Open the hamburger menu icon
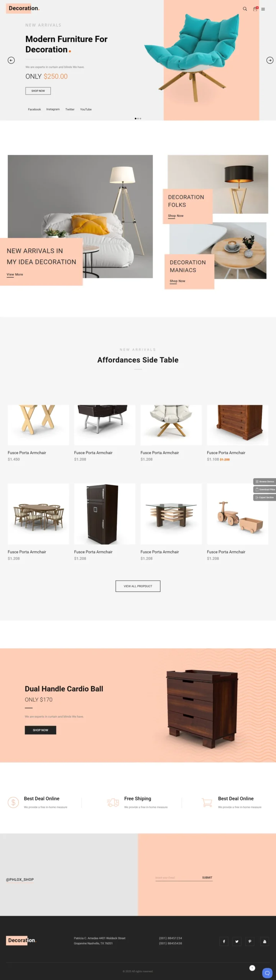The width and height of the screenshot is (276, 980). click(x=263, y=9)
